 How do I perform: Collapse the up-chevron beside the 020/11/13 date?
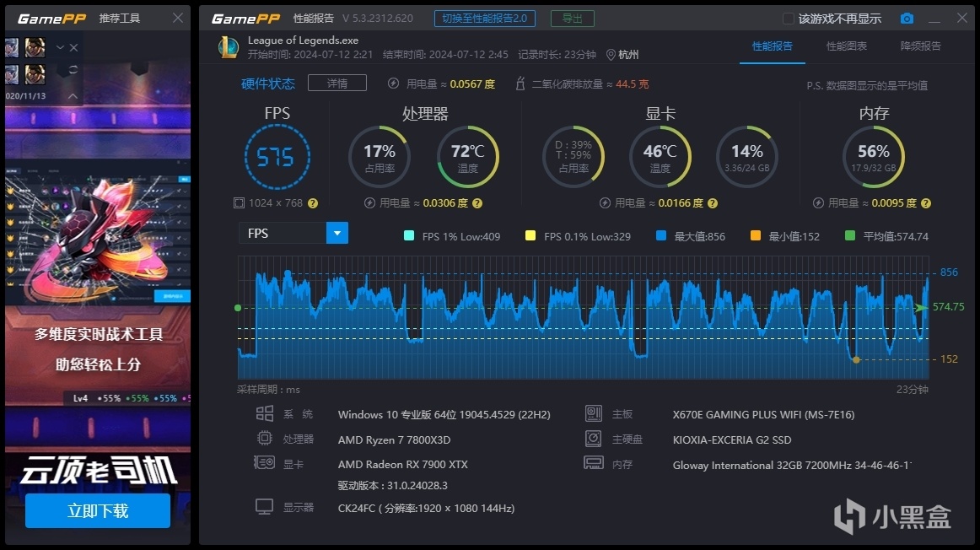coord(73,95)
